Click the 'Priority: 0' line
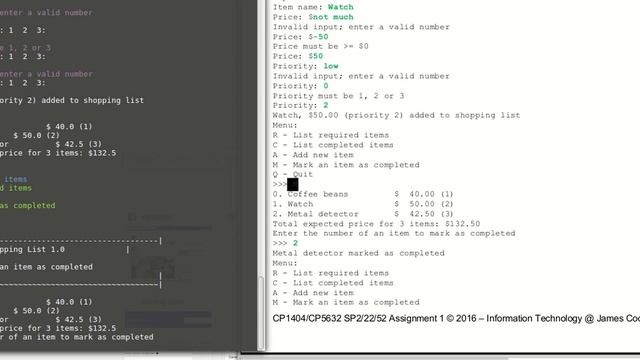This screenshot has width=640, height=360. (300, 86)
